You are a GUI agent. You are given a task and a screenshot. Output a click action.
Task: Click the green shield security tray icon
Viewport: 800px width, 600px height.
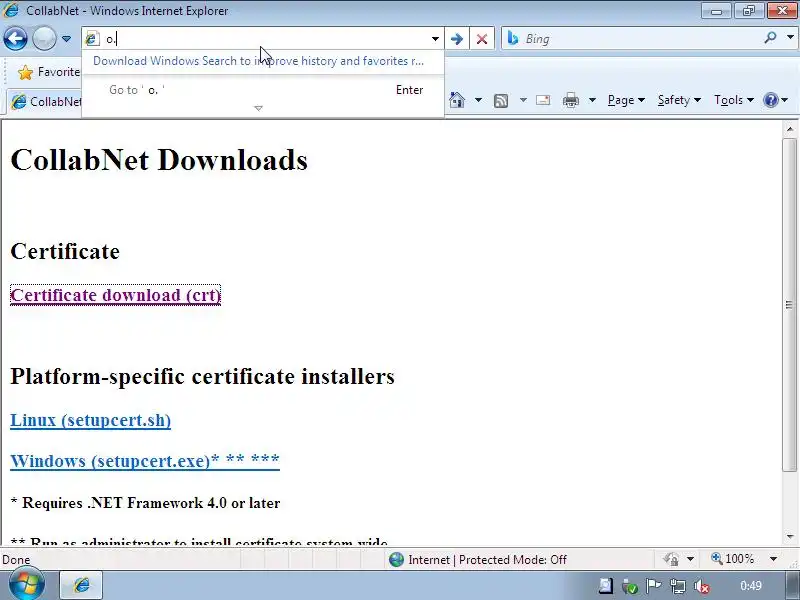(x=630, y=586)
